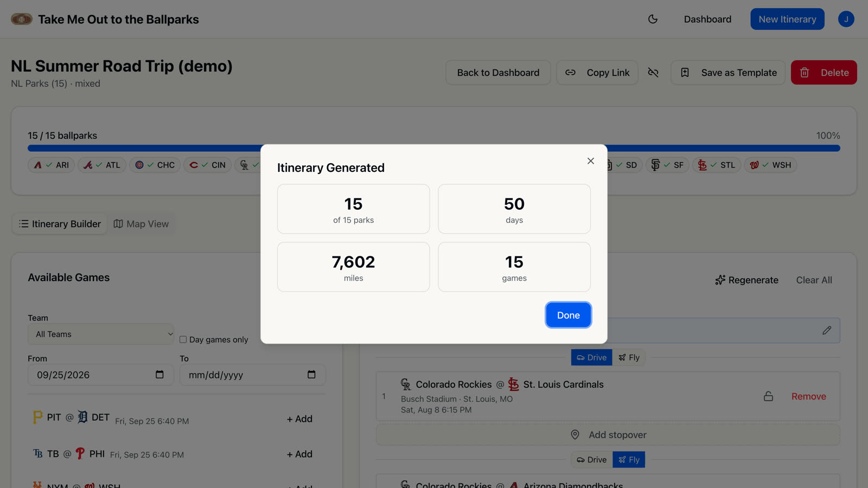Click the WSH team chip
868x488 pixels.
tap(770, 165)
